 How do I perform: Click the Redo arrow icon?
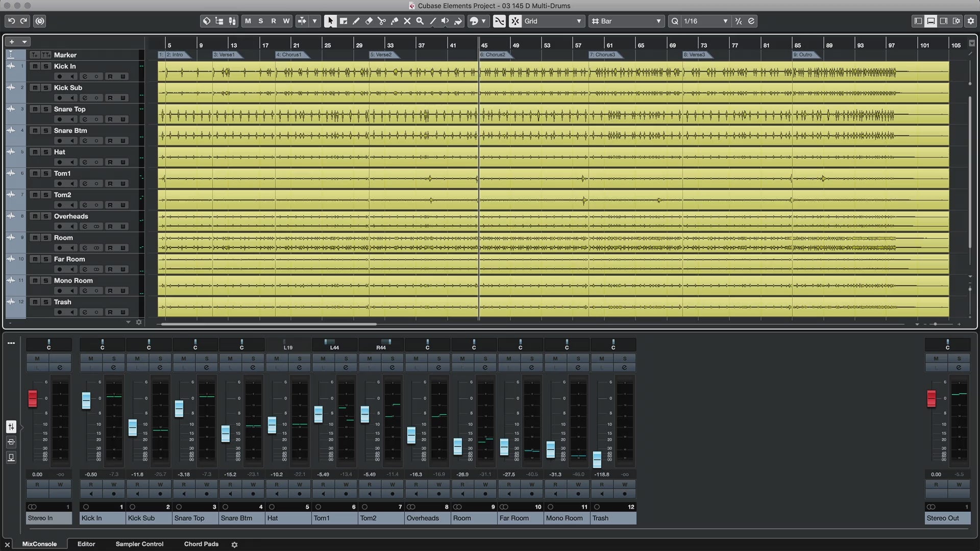pyautogui.click(x=23, y=21)
